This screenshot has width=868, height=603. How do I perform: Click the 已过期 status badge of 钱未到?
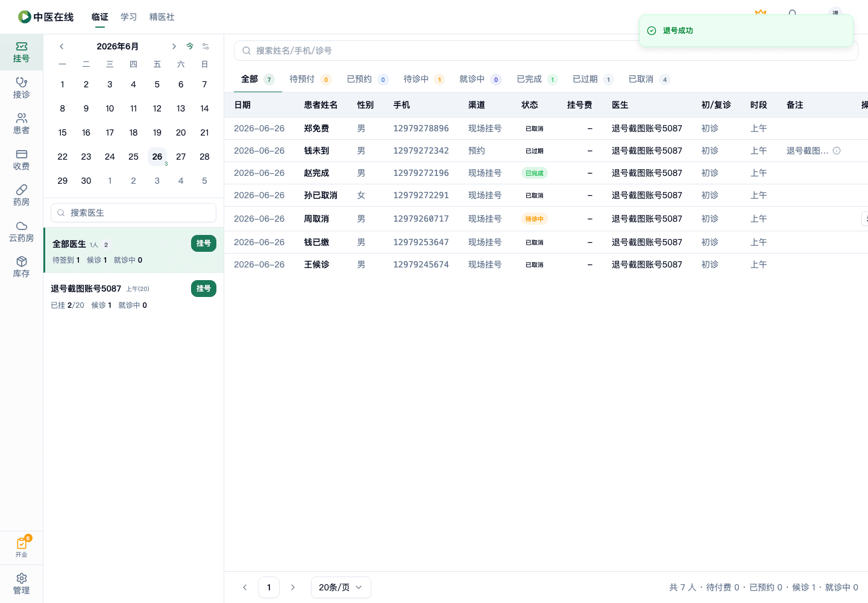coord(535,151)
